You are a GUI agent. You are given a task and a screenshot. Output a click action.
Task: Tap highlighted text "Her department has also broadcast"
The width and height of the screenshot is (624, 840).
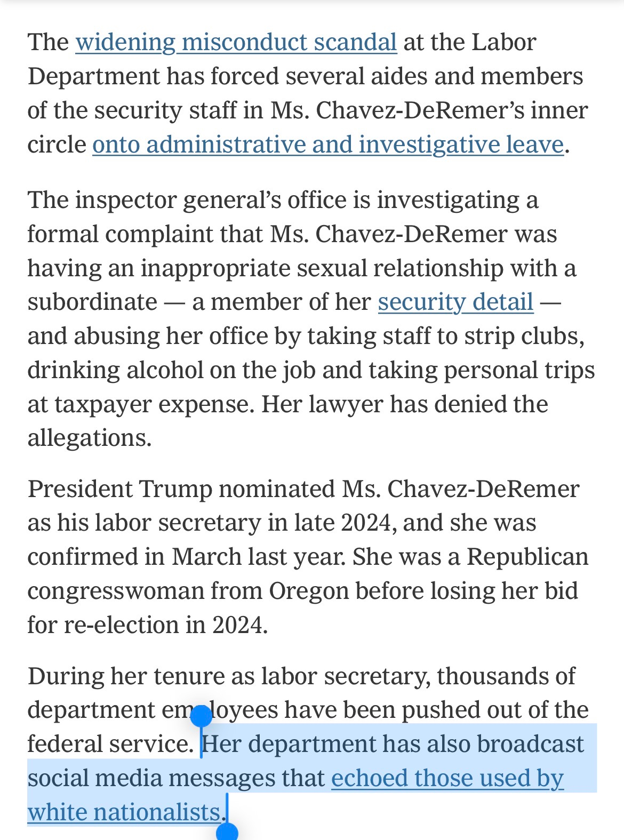(x=393, y=744)
